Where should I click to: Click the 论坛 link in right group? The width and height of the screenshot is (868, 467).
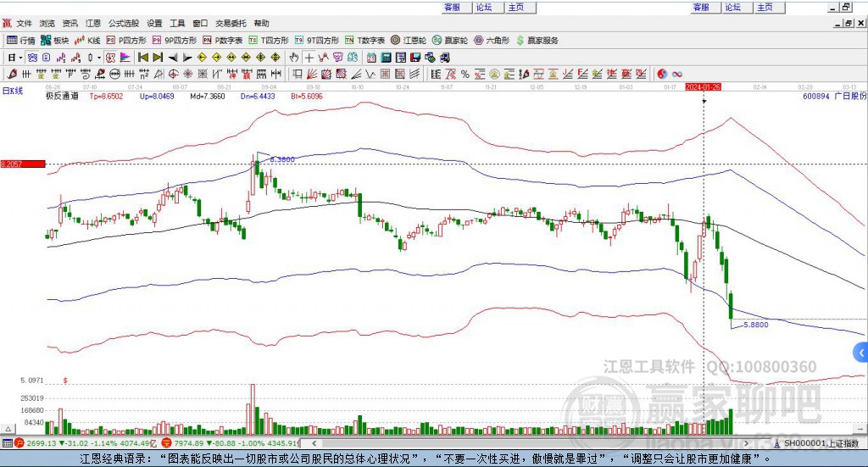733,7
